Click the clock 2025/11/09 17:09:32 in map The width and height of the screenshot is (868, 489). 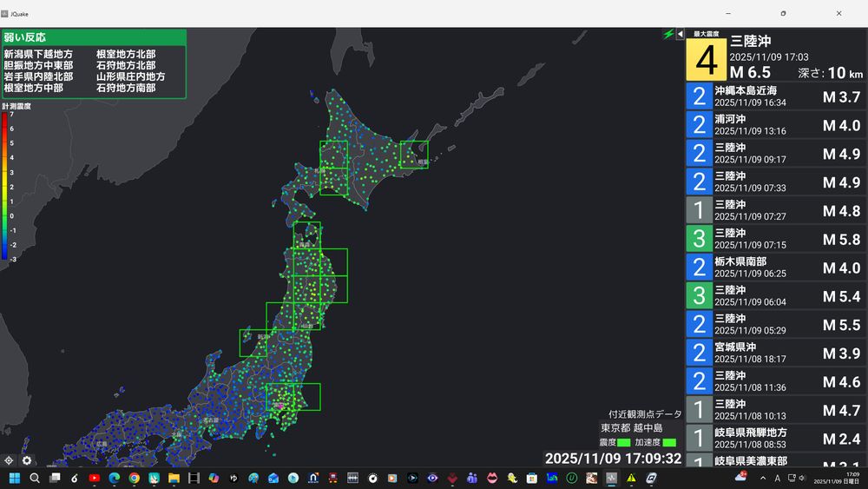tap(614, 459)
